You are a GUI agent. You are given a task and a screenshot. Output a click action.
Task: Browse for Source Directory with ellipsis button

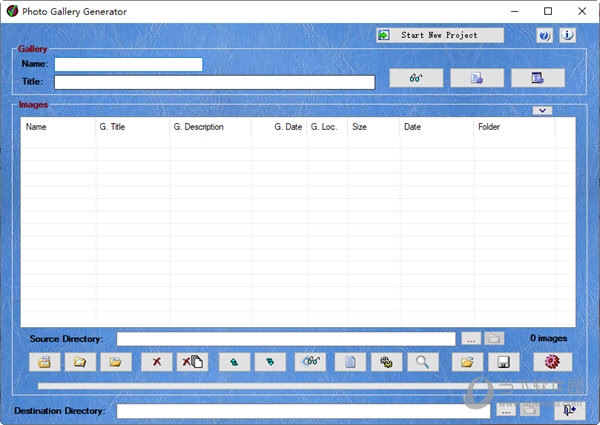[x=471, y=339]
